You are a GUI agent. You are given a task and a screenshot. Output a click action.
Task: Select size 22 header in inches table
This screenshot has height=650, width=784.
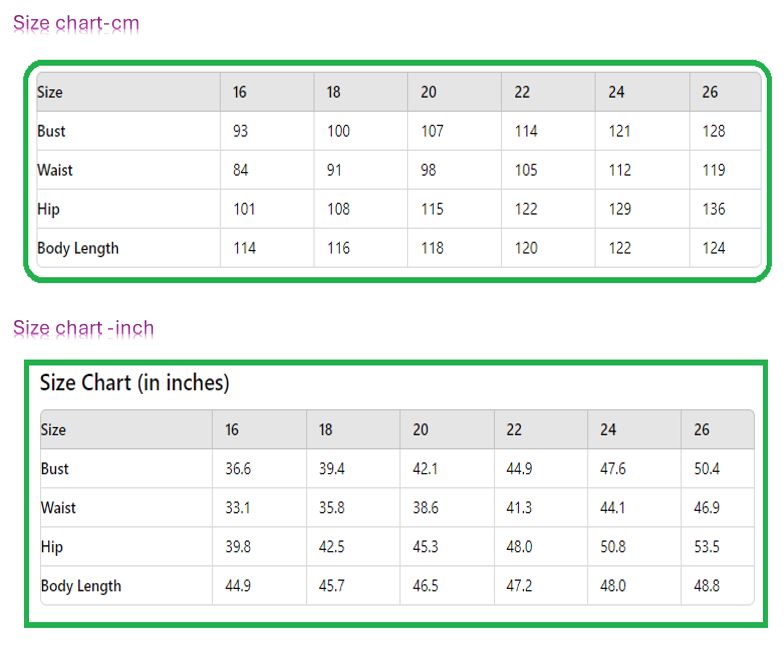pos(514,430)
